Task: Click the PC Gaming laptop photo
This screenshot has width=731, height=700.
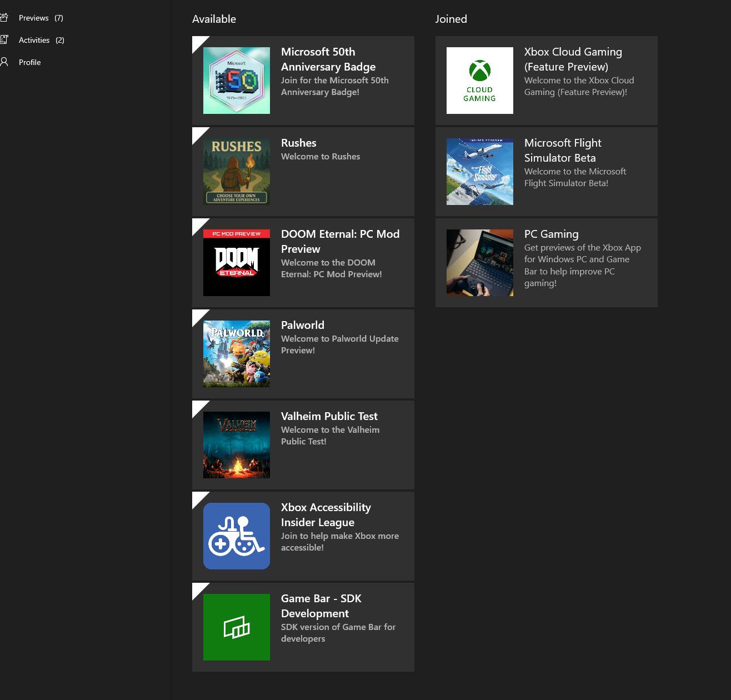Action: pos(480,263)
